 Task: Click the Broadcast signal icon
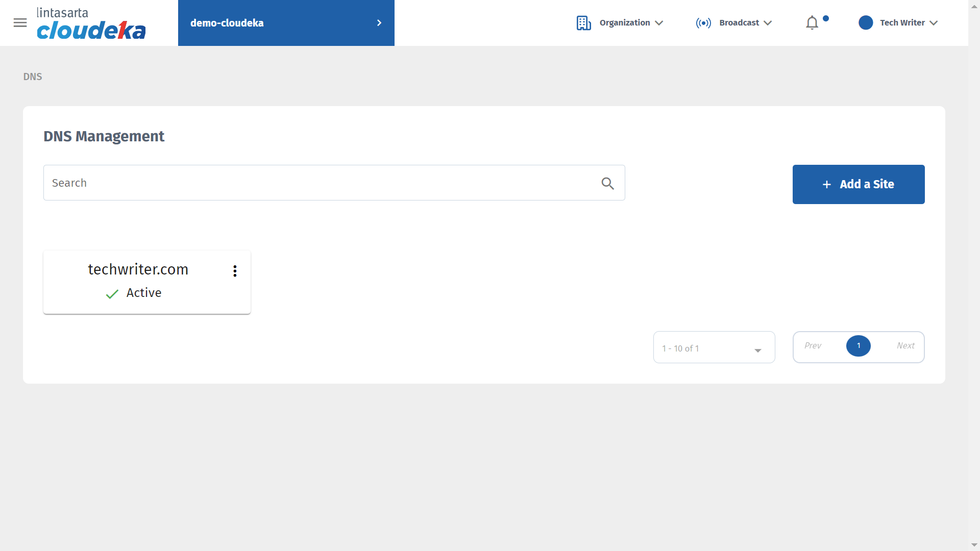pyautogui.click(x=703, y=23)
